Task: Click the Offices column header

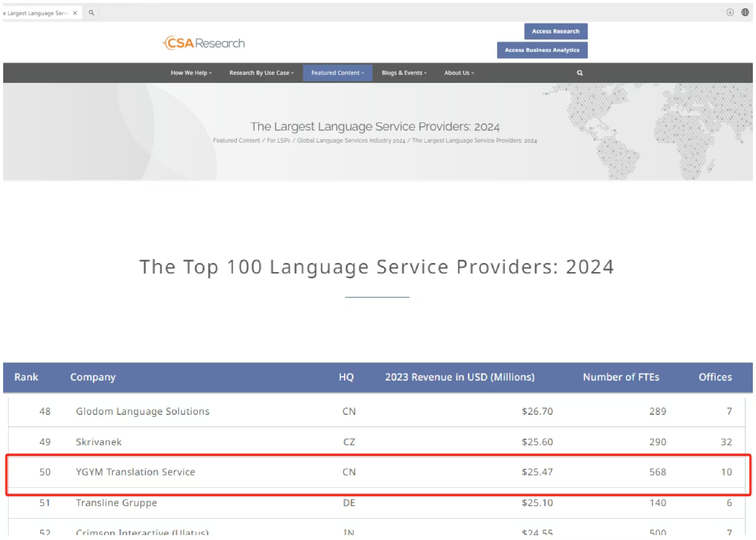Action: 715,377
